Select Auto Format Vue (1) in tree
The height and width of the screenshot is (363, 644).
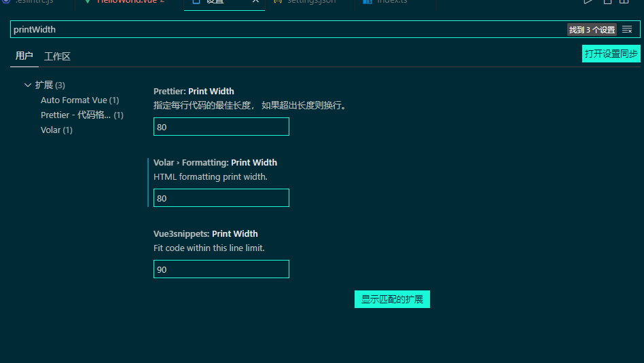[79, 100]
